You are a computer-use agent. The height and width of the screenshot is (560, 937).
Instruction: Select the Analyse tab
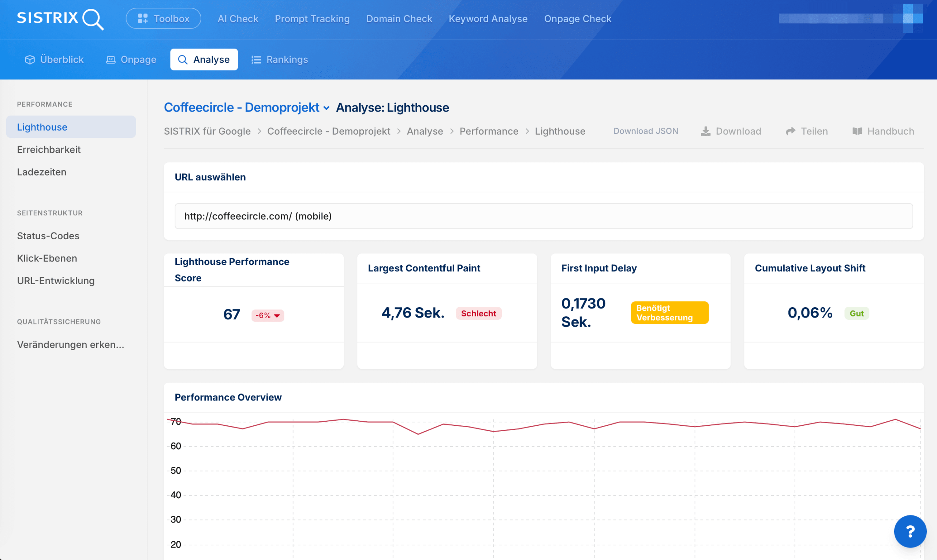[x=204, y=60]
